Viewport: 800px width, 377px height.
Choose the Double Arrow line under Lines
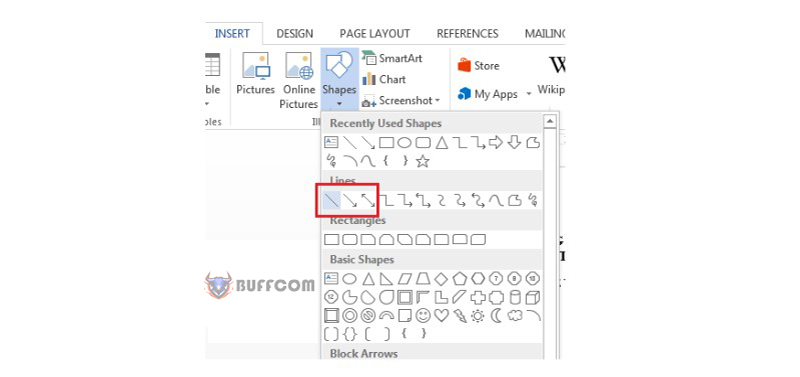click(368, 200)
